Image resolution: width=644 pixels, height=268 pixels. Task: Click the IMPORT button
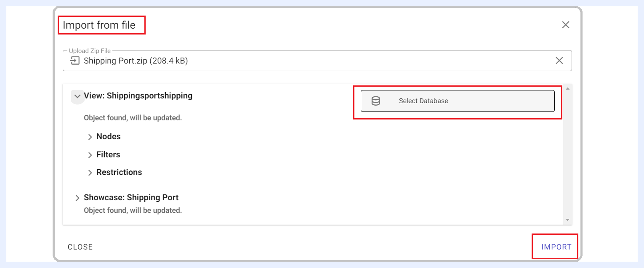coord(556,247)
